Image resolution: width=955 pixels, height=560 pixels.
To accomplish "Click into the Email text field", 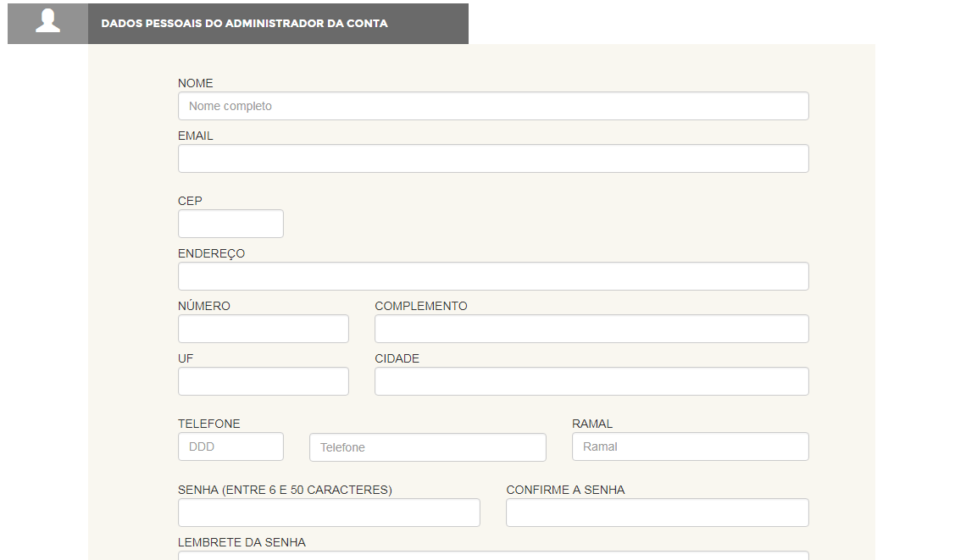I will pos(493,158).
